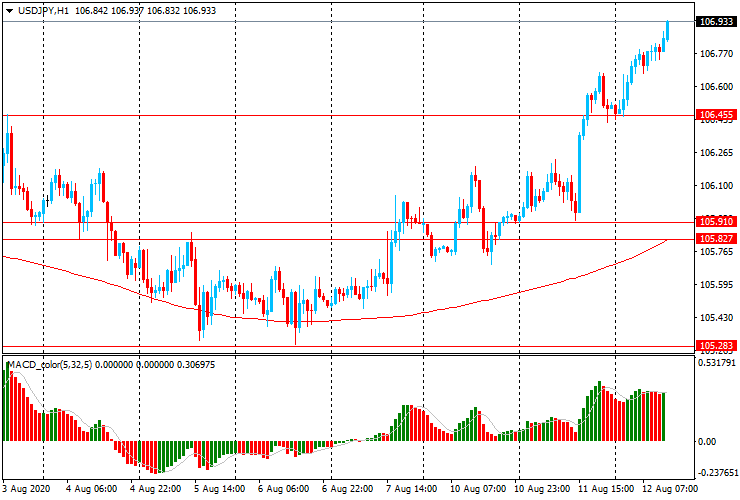
Task: Click the 11 Aug 15:00 time label
Action: 606,489
